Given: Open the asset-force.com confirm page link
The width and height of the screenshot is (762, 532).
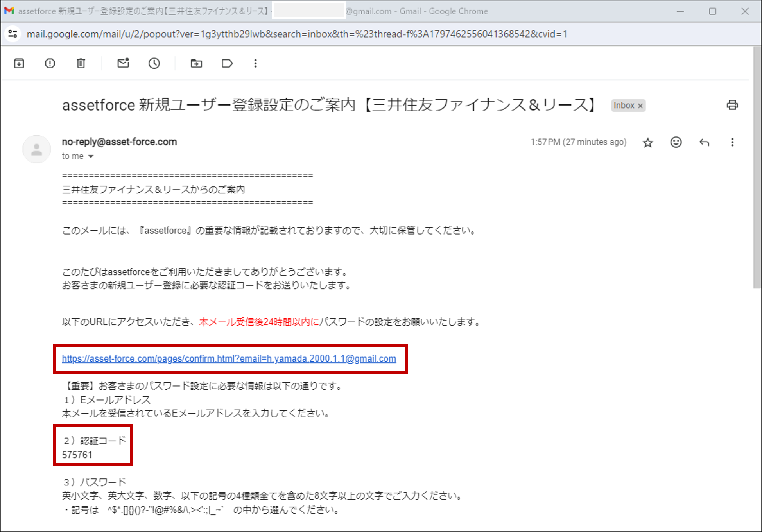Looking at the screenshot, I should point(229,358).
